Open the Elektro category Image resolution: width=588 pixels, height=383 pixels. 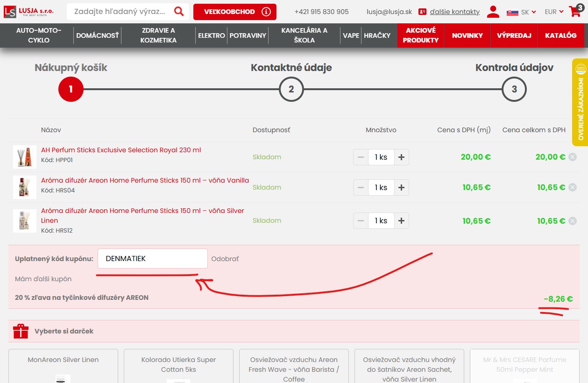[212, 35]
